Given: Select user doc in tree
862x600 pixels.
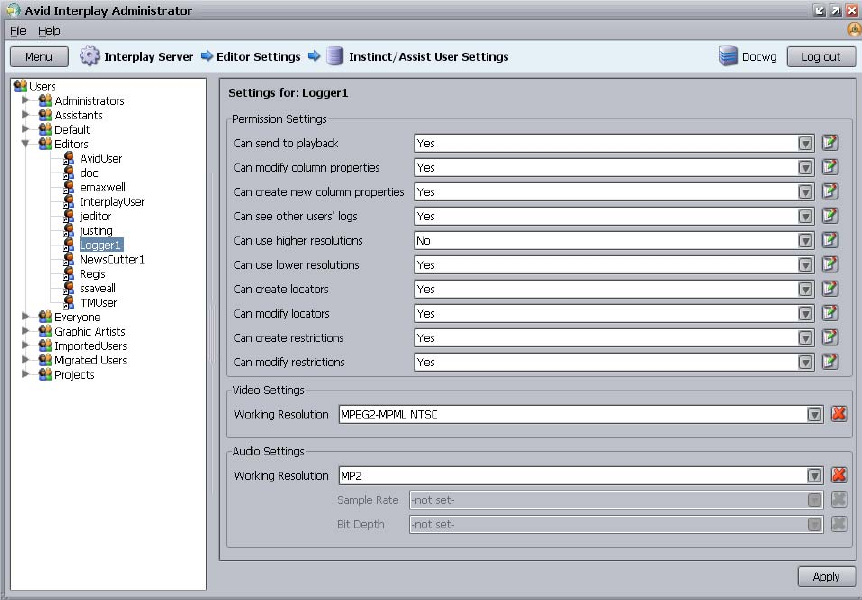Looking at the screenshot, I should click(89, 173).
